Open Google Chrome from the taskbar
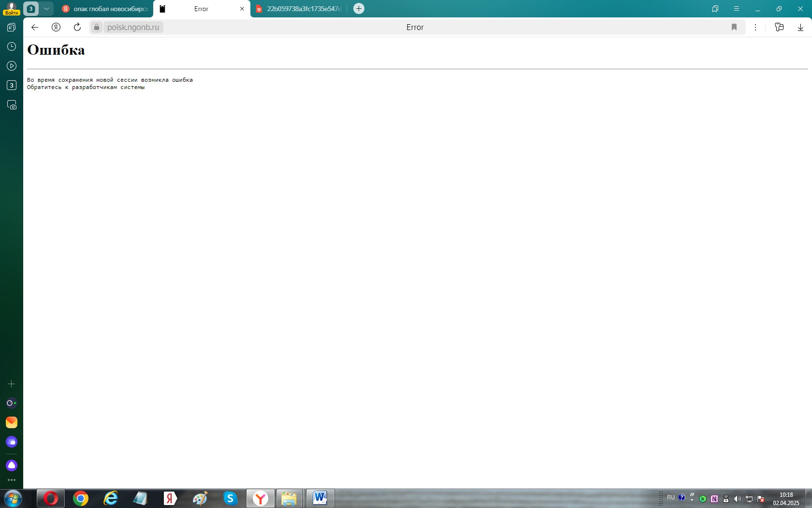 [x=81, y=498]
